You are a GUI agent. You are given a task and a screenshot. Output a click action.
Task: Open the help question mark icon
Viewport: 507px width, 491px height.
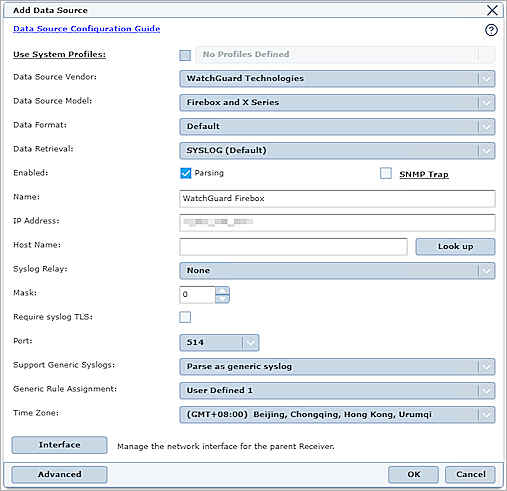(x=491, y=30)
